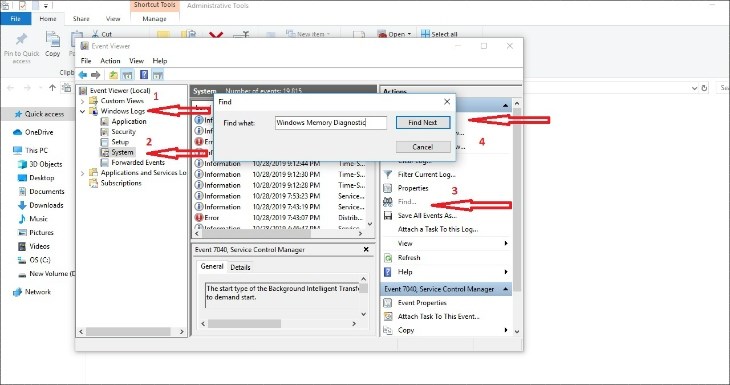Click Properties in the Actions pane
730x385 pixels.
pos(413,188)
